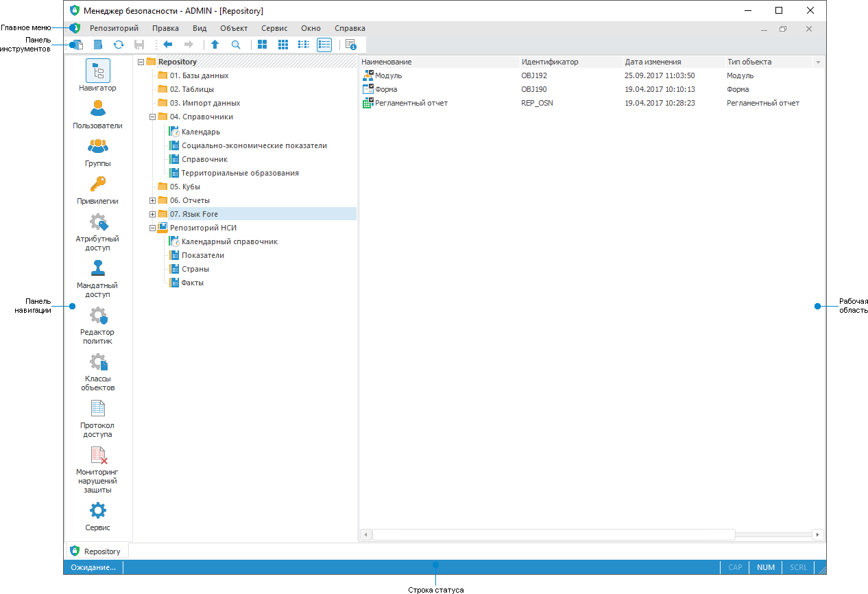Click the disabled save diskette icon
Viewport: 868px width, 594px height.
point(138,45)
